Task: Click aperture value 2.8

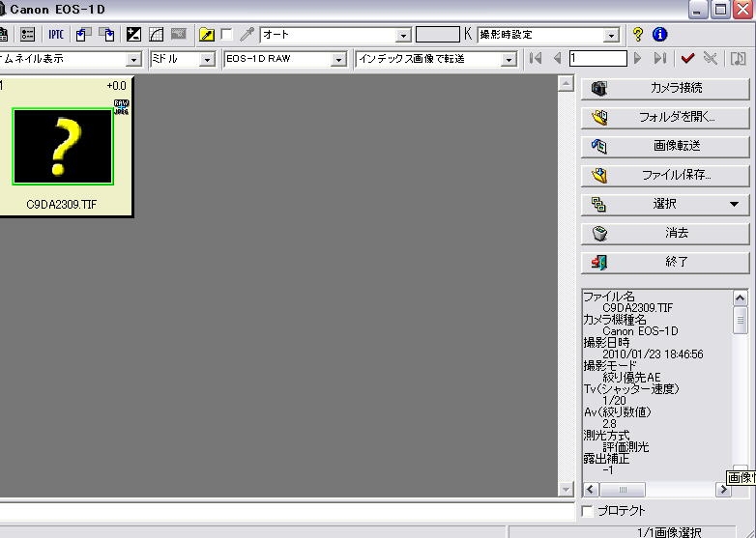Action: pyautogui.click(x=609, y=424)
